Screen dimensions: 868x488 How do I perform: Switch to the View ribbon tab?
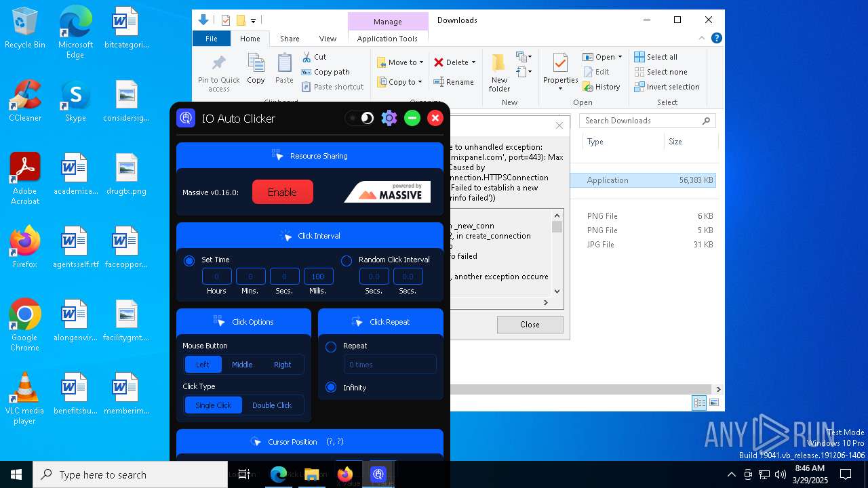328,39
